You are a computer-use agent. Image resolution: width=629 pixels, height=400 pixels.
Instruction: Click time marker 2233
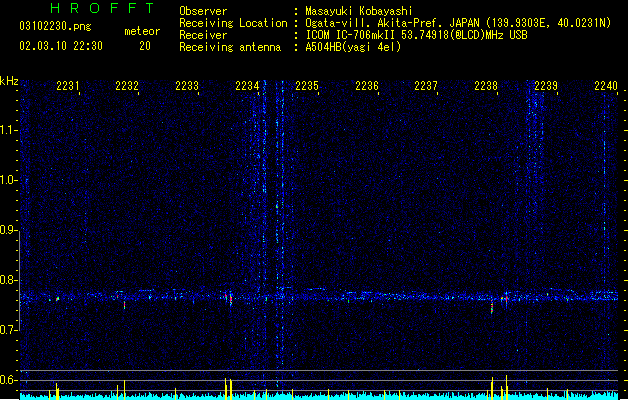[x=187, y=86]
